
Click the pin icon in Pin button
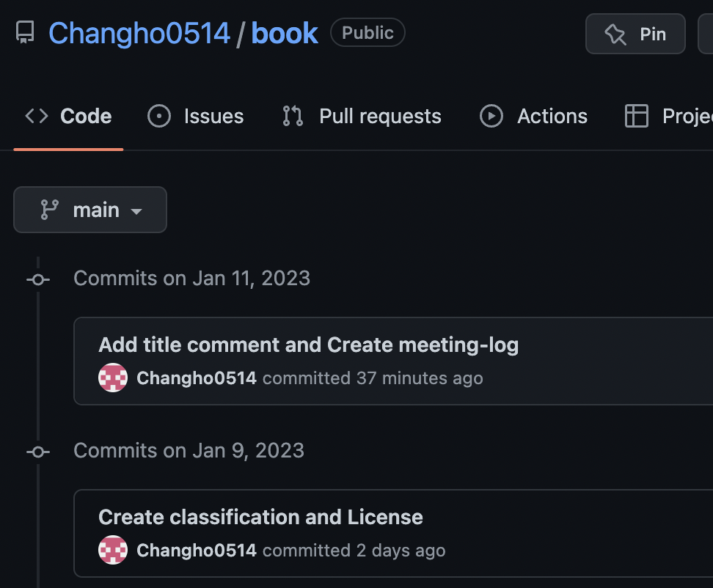point(615,34)
